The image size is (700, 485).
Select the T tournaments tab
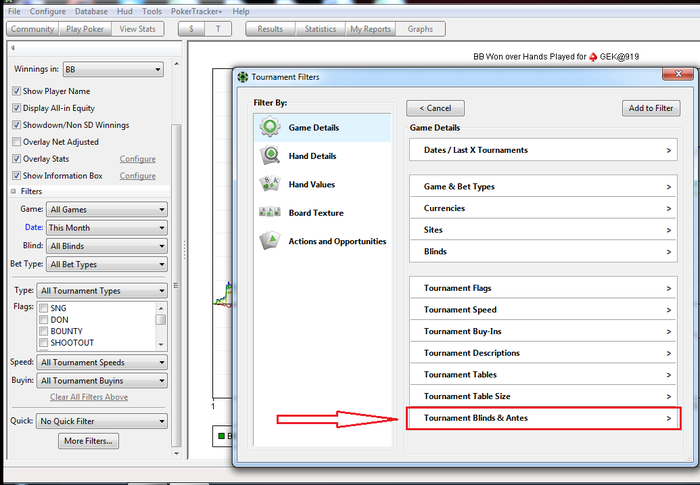tap(218, 29)
